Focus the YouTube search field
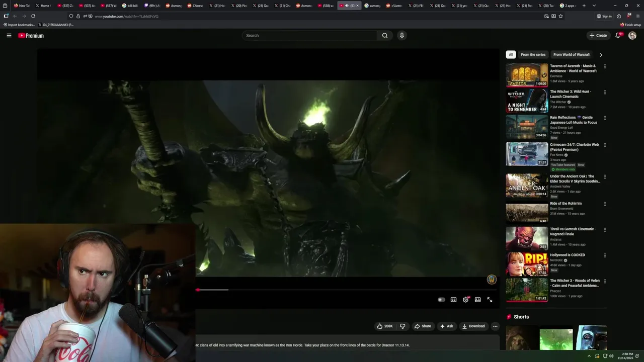644x362 pixels. pos(309,35)
